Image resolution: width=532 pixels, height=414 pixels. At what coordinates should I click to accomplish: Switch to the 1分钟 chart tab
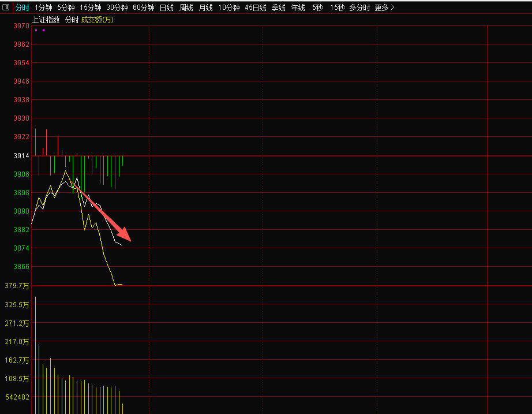click(43, 8)
